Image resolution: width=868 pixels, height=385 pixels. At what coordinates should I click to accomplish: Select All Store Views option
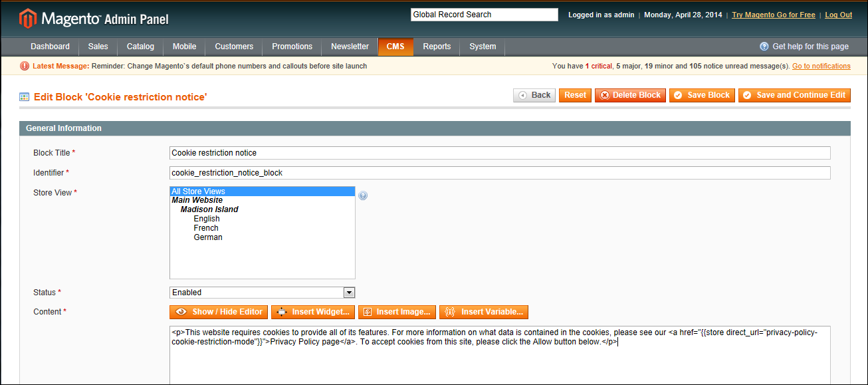[263, 192]
